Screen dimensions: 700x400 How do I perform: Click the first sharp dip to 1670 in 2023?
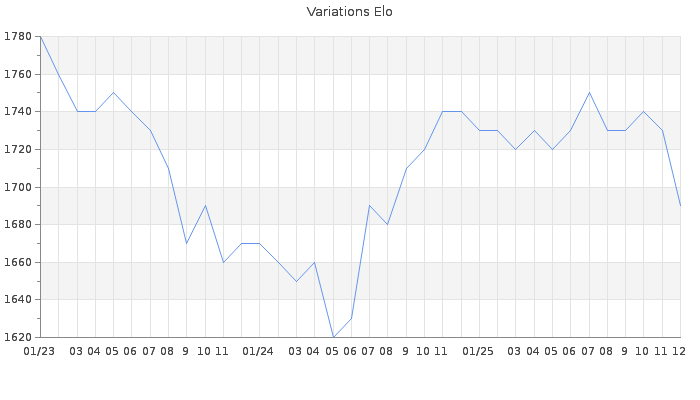point(186,243)
